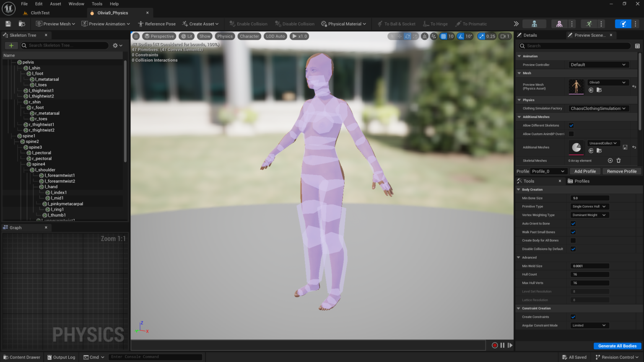Click the pink physics asset editor icon
Image resolution: width=644 pixels, height=362 pixels.
click(x=559, y=24)
